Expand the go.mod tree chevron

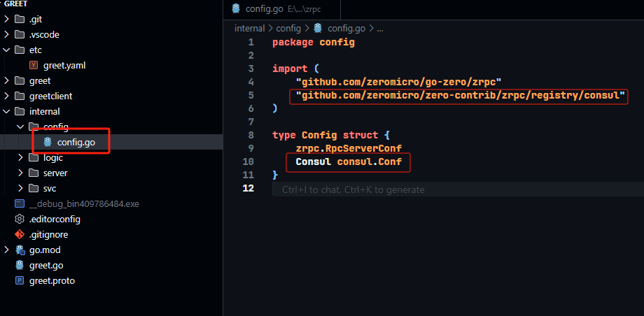click(x=7, y=250)
